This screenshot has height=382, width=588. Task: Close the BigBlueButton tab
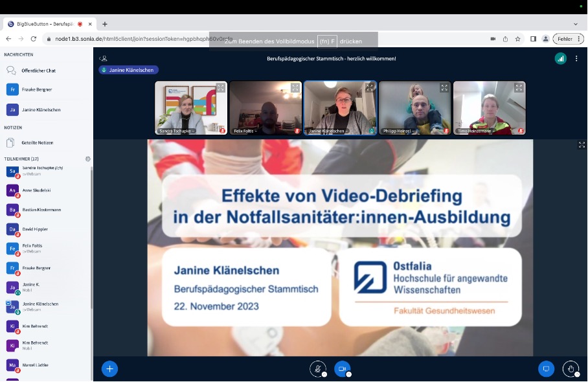coord(90,24)
